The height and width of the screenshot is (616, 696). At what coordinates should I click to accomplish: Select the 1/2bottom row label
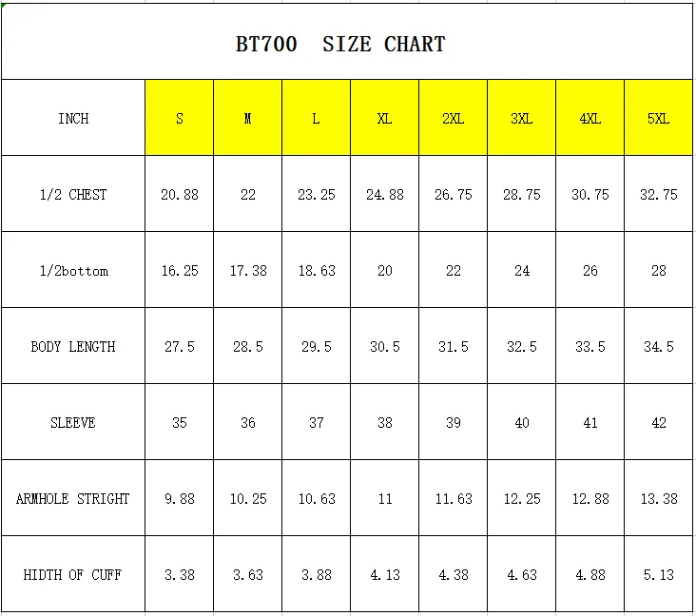(x=73, y=270)
